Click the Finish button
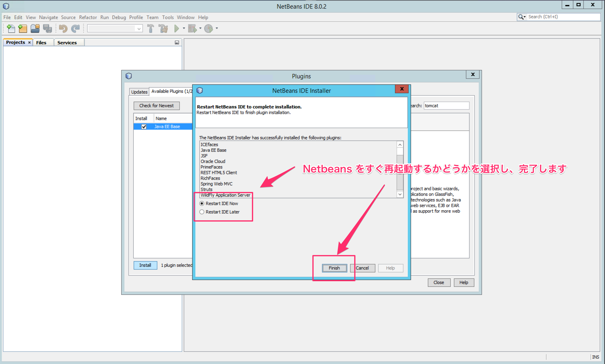The width and height of the screenshot is (605, 364). pyautogui.click(x=334, y=268)
